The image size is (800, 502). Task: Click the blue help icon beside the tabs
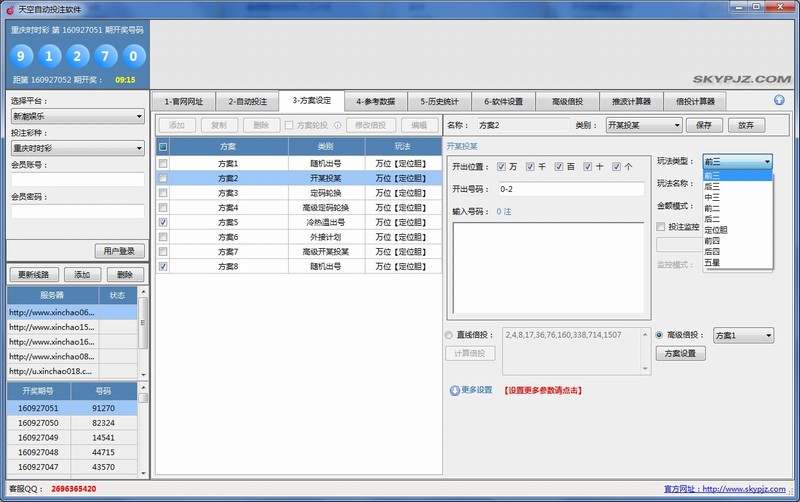[x=779, y=100]
